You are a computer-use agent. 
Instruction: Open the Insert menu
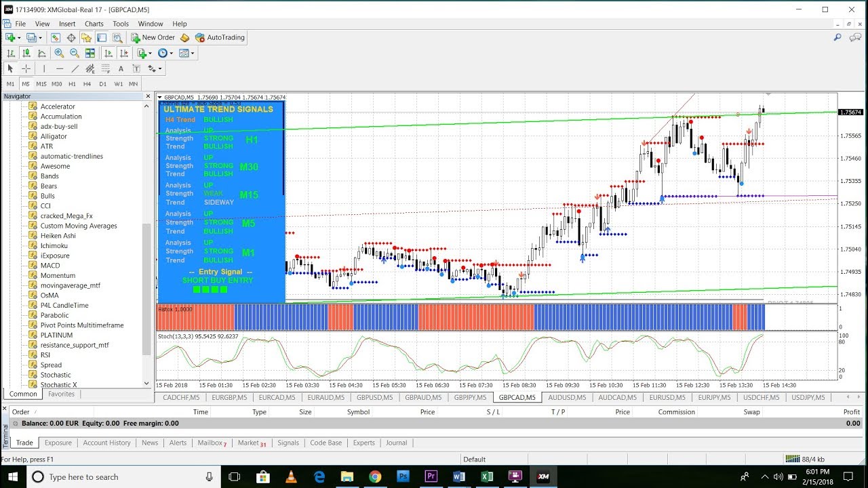tap(67, 24)
